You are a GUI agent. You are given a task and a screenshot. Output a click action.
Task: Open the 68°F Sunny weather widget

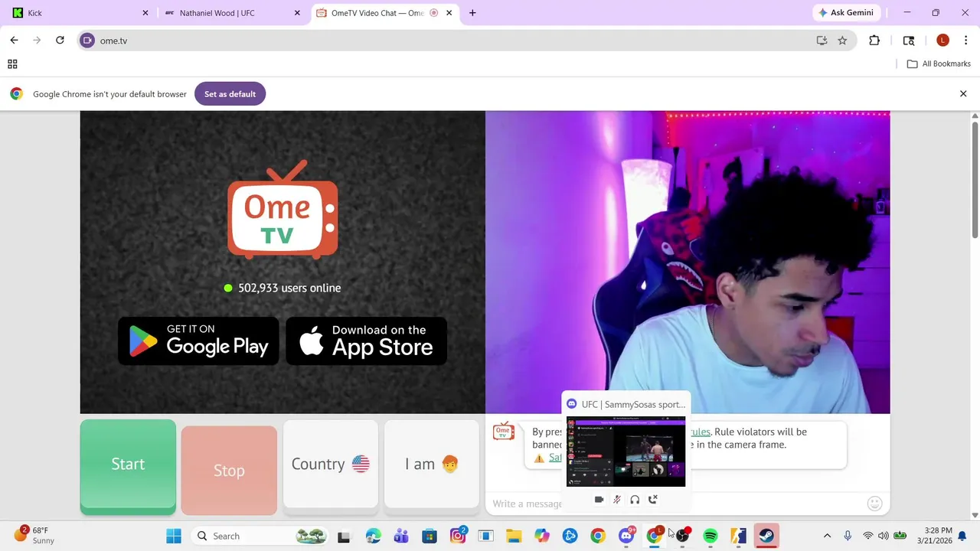click(34, 536)
